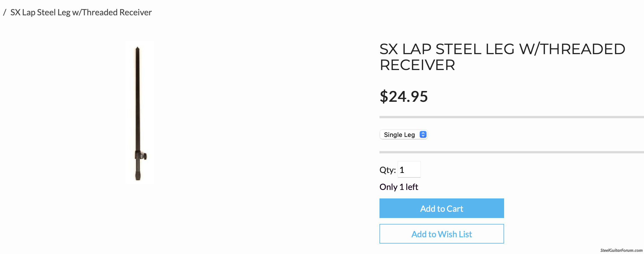Open the lap steel leg product image
Image resolution: width=644 pixels, height=254 pixels.
[140, 113]
